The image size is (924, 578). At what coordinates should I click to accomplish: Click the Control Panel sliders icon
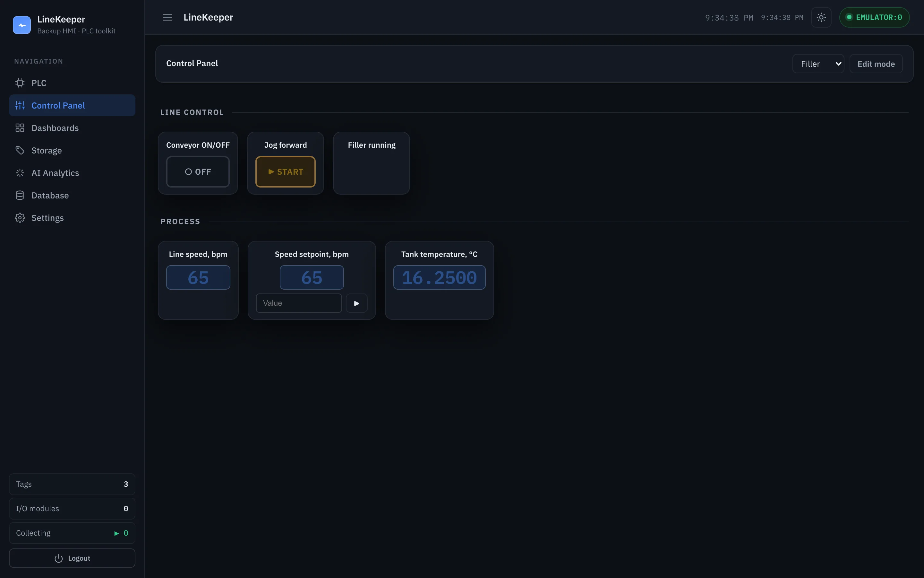[20, 106]
